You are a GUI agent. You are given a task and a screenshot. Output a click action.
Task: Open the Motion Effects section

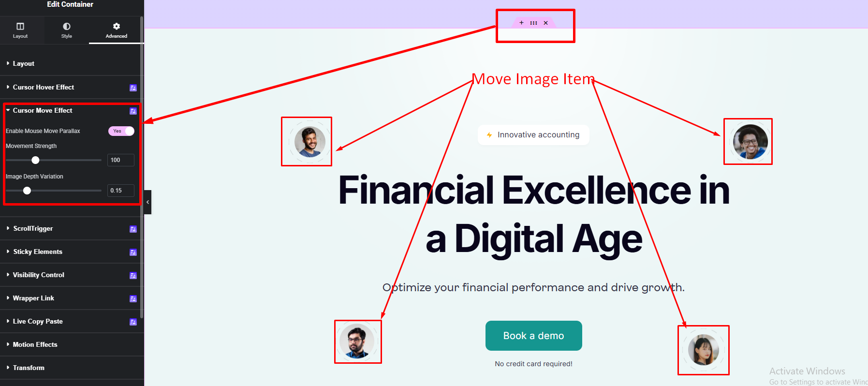click(x=35, y=345)
